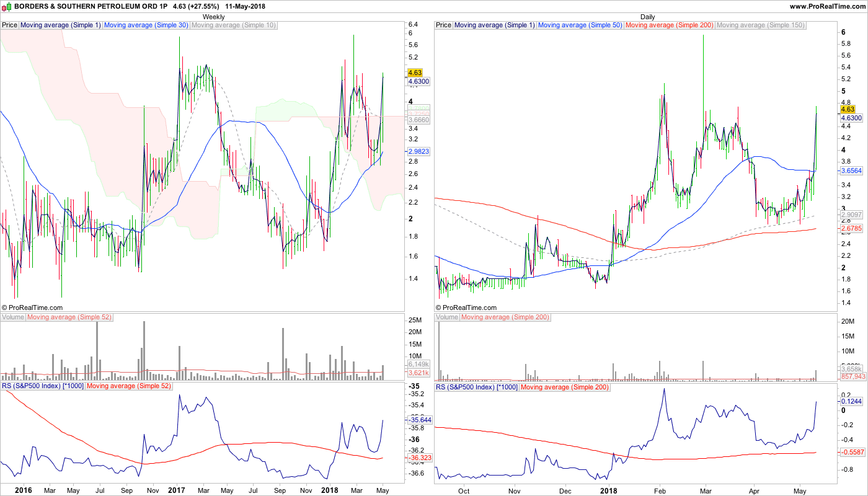Click Moving average (Simple 200) in Daily RS panel
Viewport: 868px width, 496px height.
pos(565,387)
